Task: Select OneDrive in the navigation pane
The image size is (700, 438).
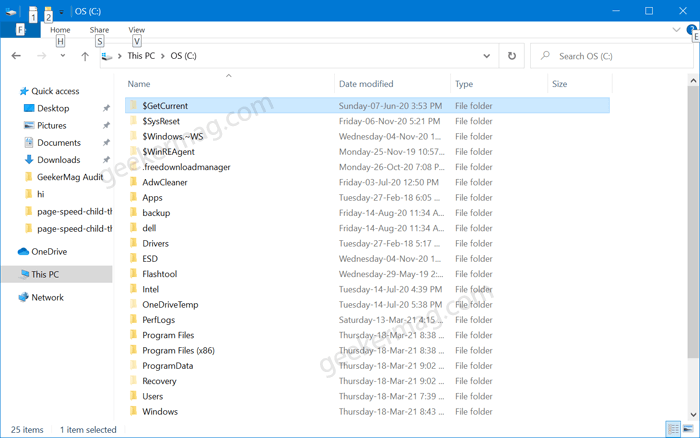Action: (x=49, y=252)
